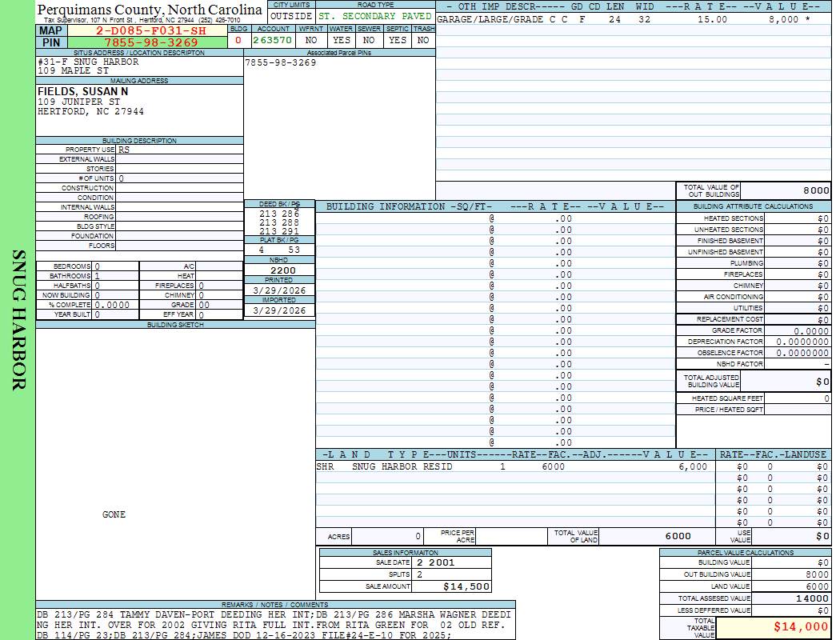Select the GARAGE/LARGE/GRADE outbuilding row
Screen dimensions: 840x640
pyautogui.click(x=624, y=19)
